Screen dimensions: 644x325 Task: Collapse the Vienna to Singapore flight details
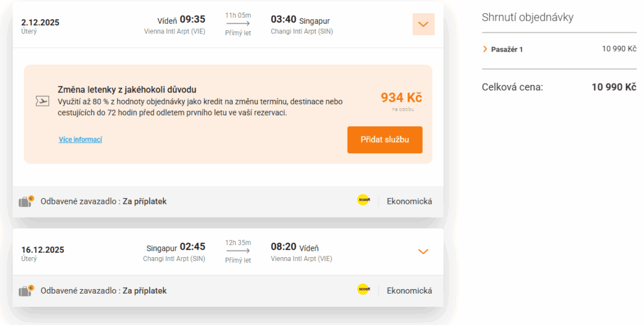[x=423, y=25]
